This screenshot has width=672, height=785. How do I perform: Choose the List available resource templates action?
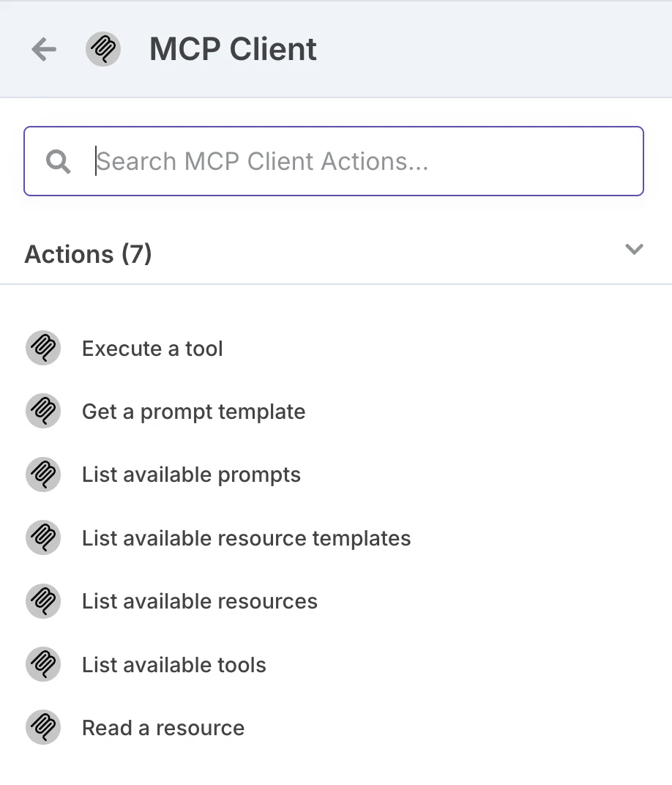click(246, 537)
